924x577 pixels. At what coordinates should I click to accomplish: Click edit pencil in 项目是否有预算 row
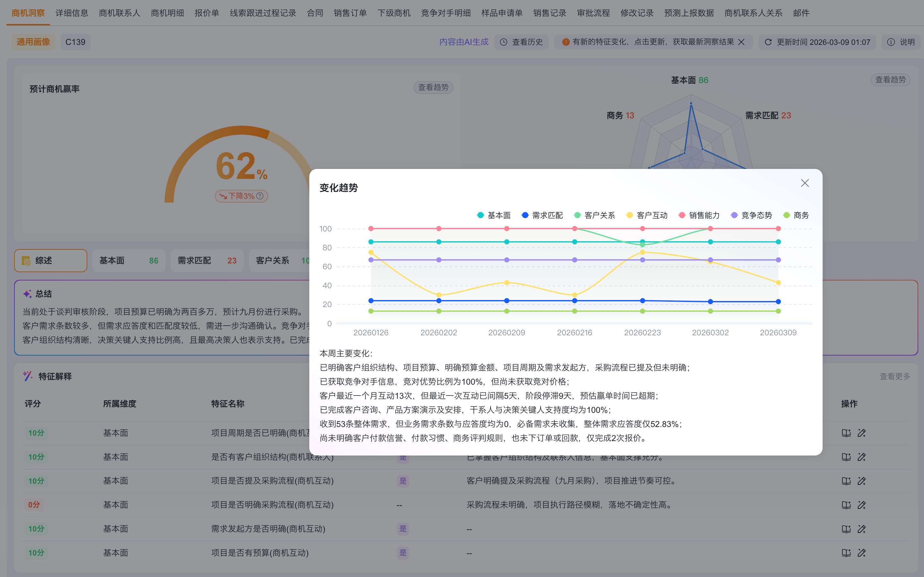click(x=861, y=553)
